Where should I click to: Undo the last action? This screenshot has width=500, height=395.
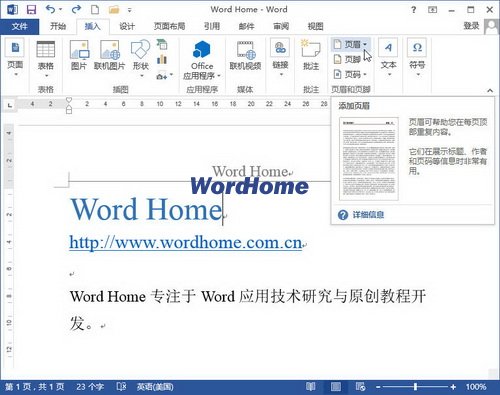(x=50, y=9)
